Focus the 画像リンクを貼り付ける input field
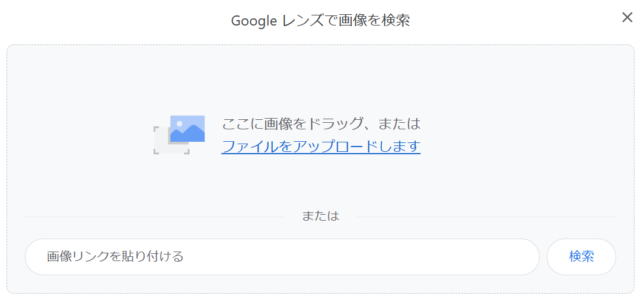This screenshot has width=644, height=299. 282,257
